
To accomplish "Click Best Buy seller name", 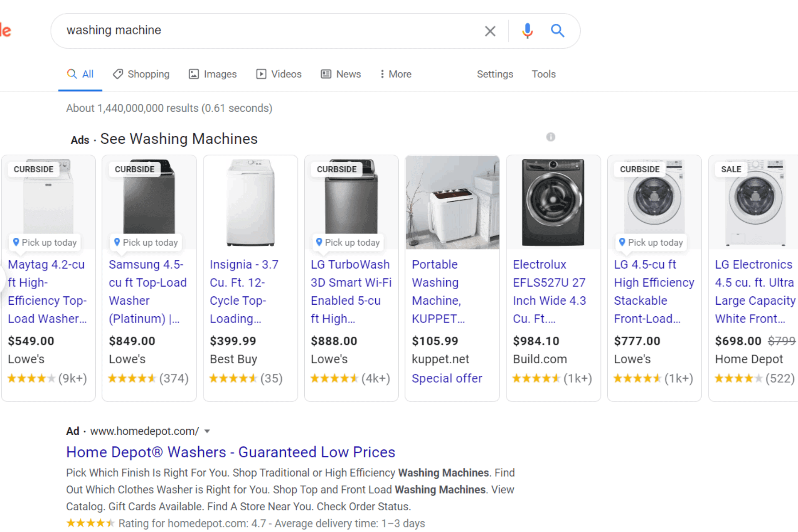I will click(x=234, y=359).
